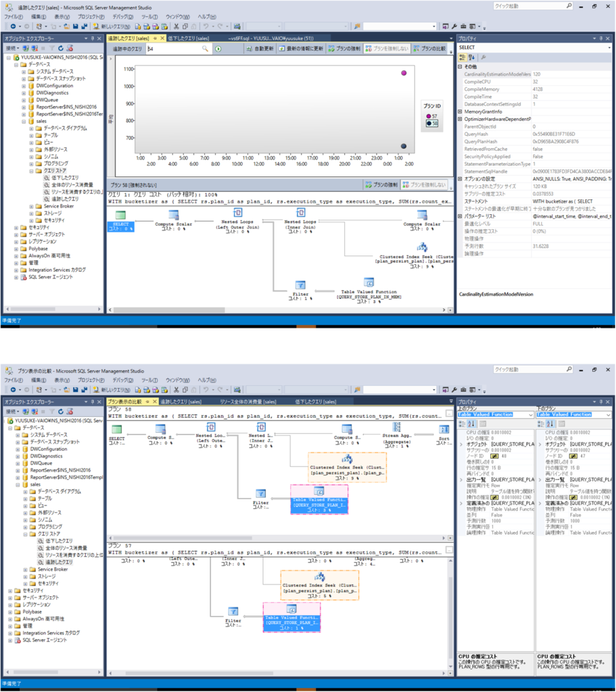Select 低下したクエリ tree item in top window
This screenshot has height=692, width=616.
(66, 178)
